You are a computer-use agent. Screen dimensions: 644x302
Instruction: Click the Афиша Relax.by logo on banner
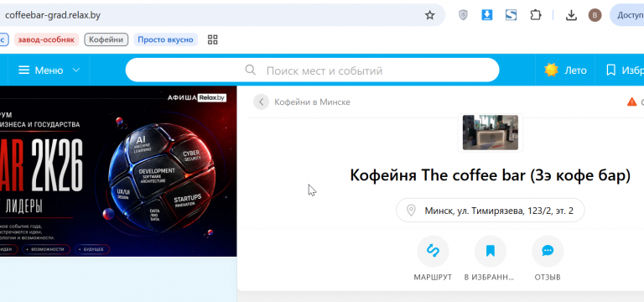(197, 98)
